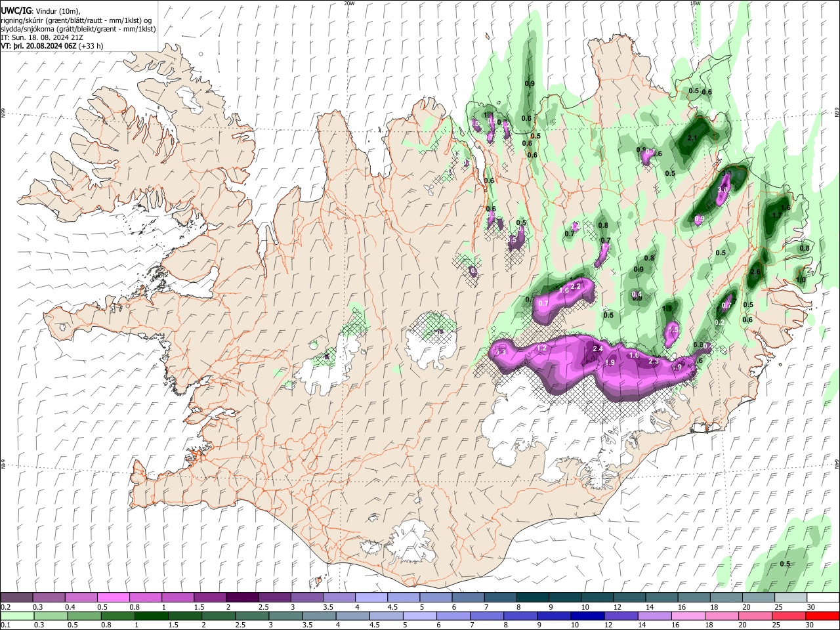
Task: Select the medium green 0.8 swatch in the lower legend row
Action: [x=118, y=616]
